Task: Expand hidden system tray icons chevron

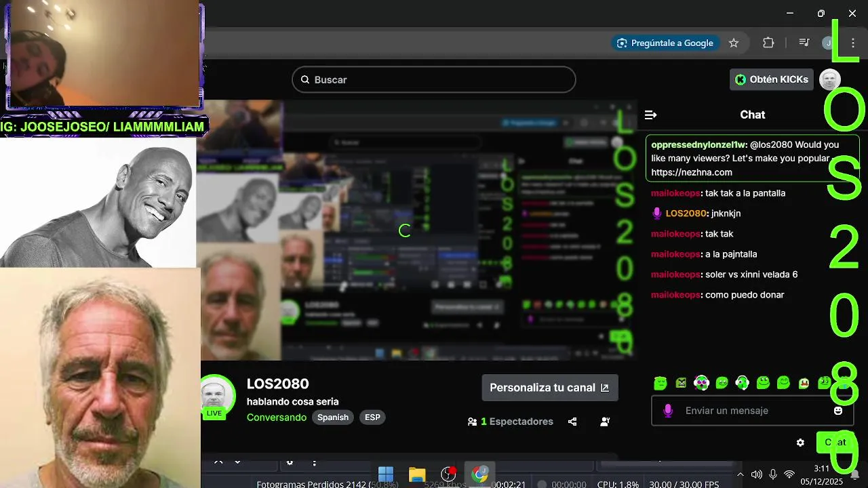Action: click(x=740, y=474)
